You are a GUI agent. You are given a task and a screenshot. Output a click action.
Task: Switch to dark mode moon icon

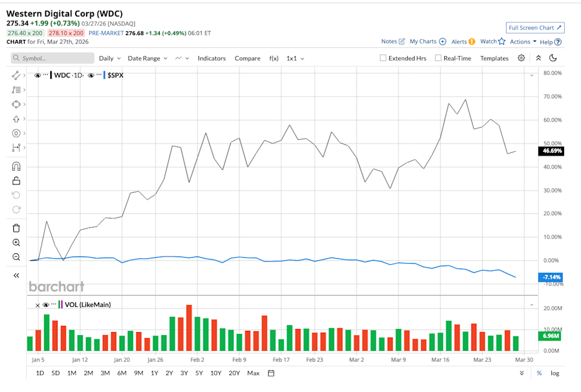(x=553, y=58)
